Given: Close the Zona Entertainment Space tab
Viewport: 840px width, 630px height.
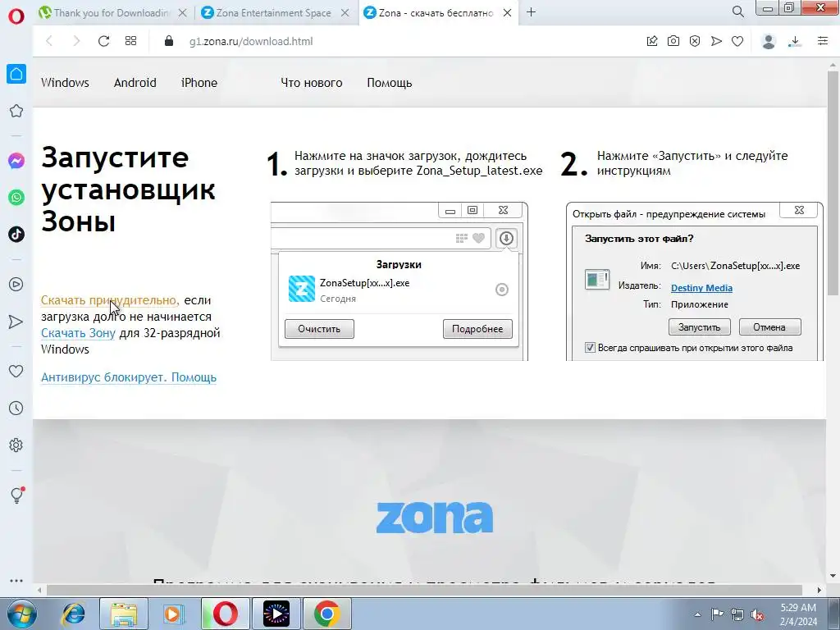Looking at the screenshot, I should 345,13.
